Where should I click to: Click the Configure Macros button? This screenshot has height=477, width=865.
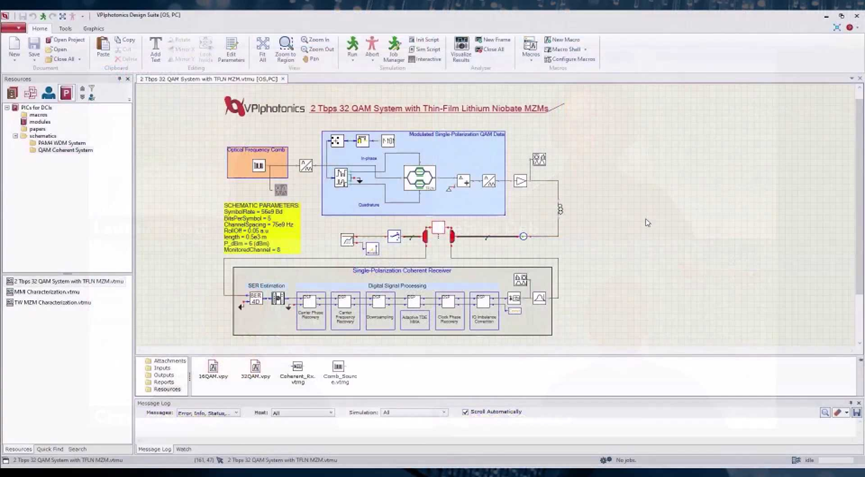(571, 59)
